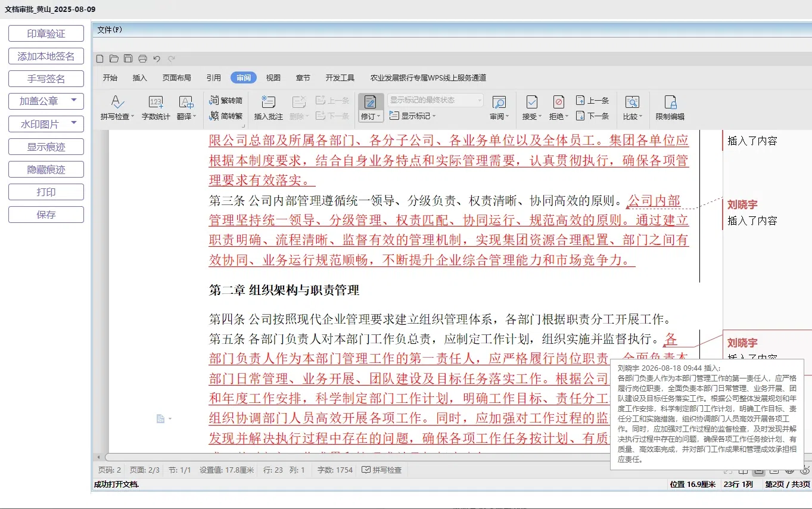This screenshot has height=509, width=812.
Task: Click the heading 第二章 组织架构与职责管理
Action: [284, 290]
